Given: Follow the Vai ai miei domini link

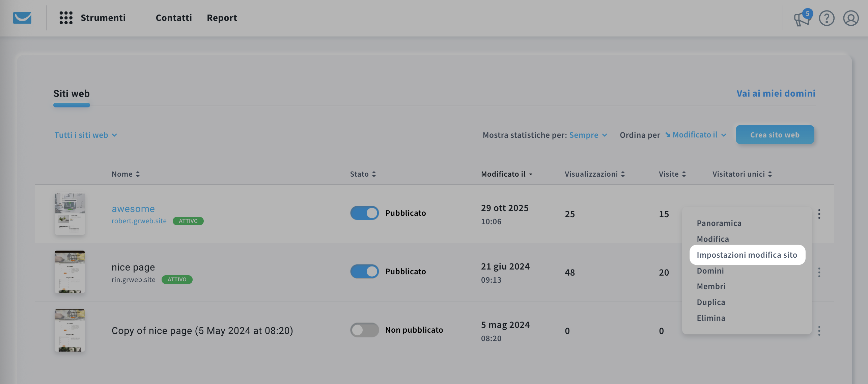Looking at the screenshot, I should [x=776, y=94].
